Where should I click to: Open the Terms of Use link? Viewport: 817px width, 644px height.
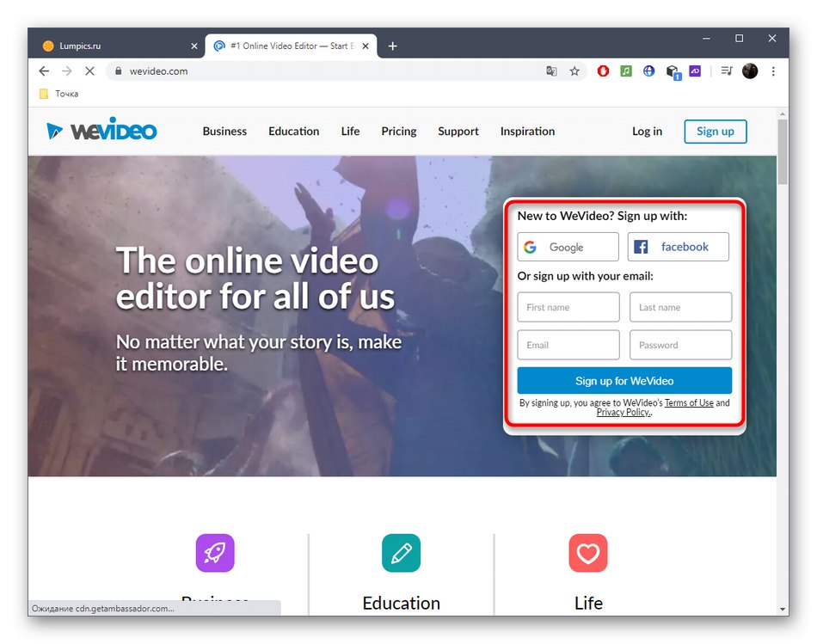point(689,402)
